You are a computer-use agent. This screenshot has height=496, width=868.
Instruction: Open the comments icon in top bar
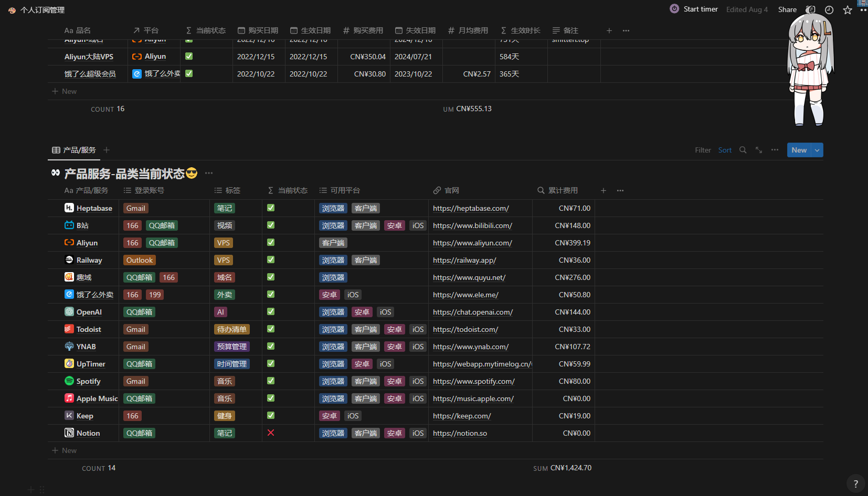(811, 10)
